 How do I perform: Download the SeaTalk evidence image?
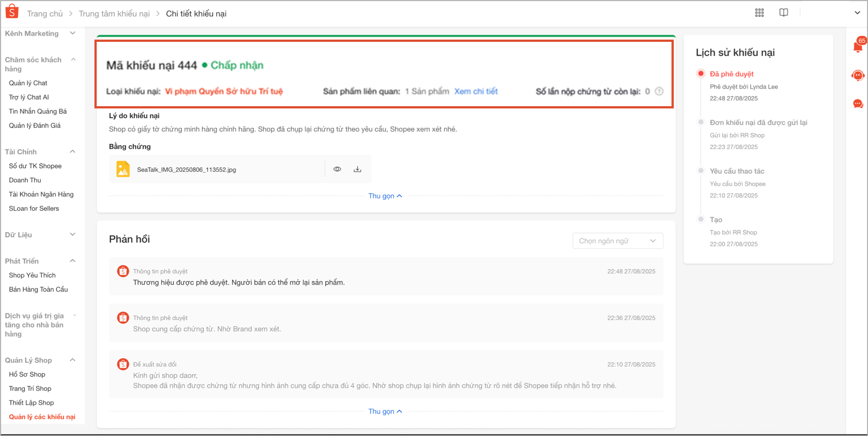tap(357, 169)
